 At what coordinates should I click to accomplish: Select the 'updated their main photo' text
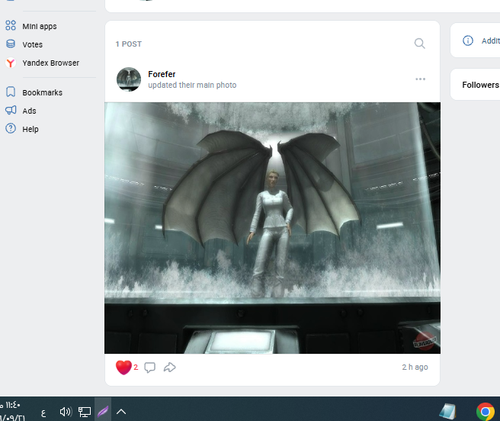192,85
